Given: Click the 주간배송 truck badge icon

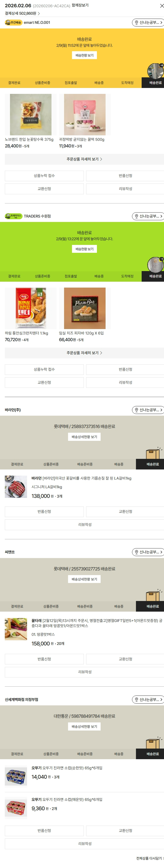Looking at the screenshot, I should click(x=14, y=23).
